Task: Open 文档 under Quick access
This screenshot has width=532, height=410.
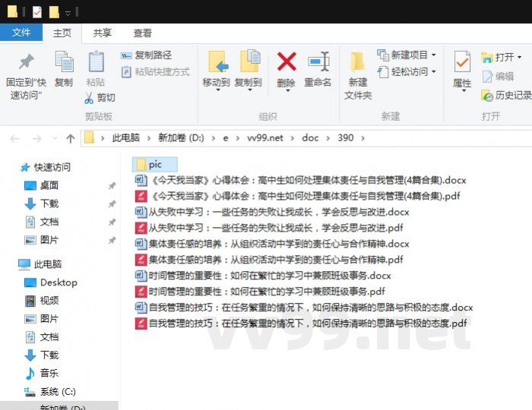Action: tap(41, 222)
